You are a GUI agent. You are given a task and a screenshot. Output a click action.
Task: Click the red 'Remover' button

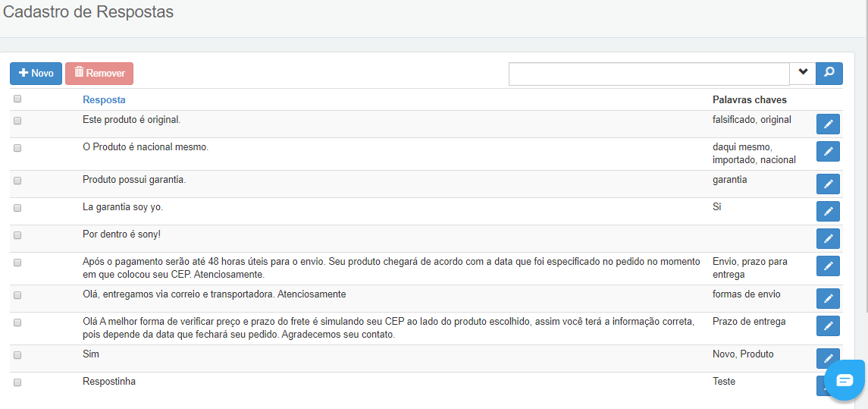[99, 74]
